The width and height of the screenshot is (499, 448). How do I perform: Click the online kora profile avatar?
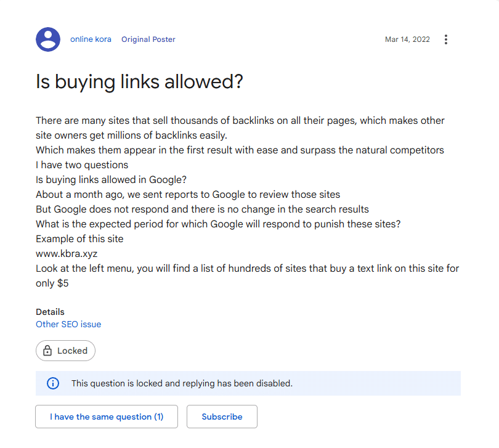coord(48,39)
